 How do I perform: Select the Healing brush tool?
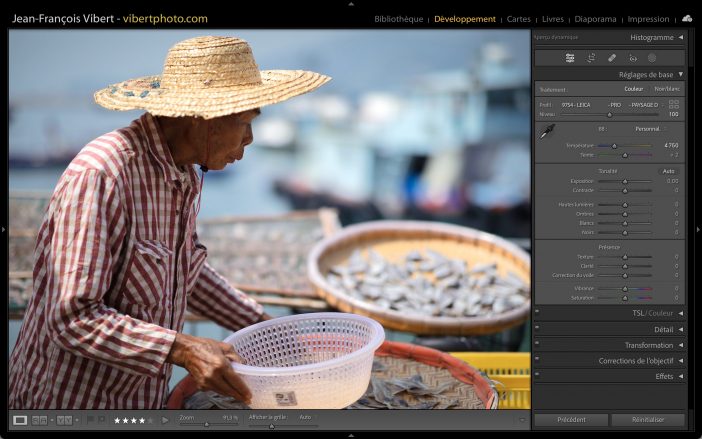point(612,58)
